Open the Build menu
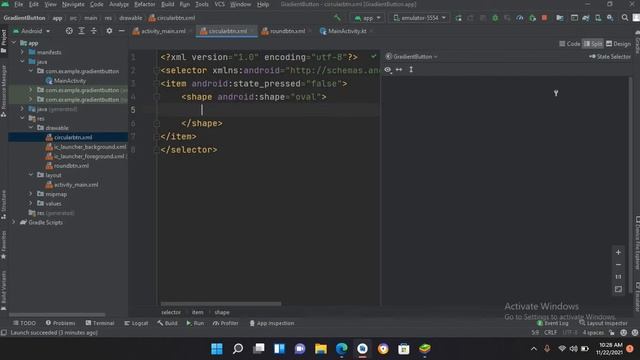Image resolution: width=640 pixels, height=360 pixels. (167, 4)
